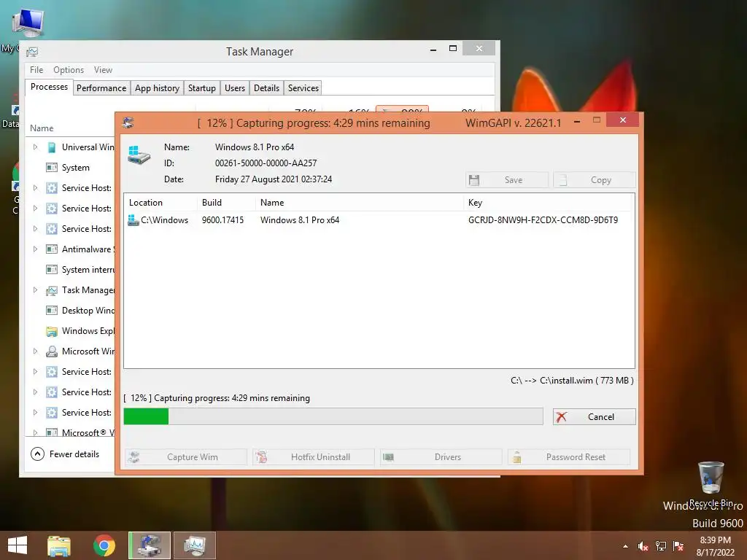Sort by the Key column header
This screenshot has height=560, width=747.
tap(475, 203)
